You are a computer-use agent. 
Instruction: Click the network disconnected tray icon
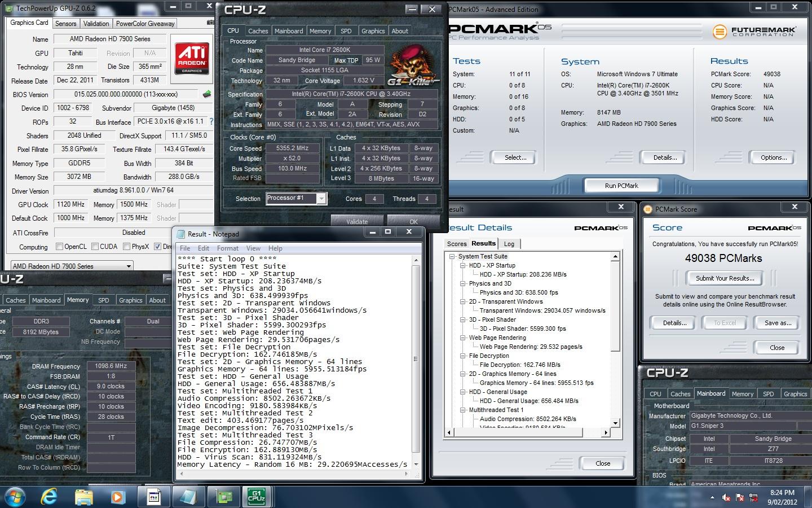pos(752,497)
